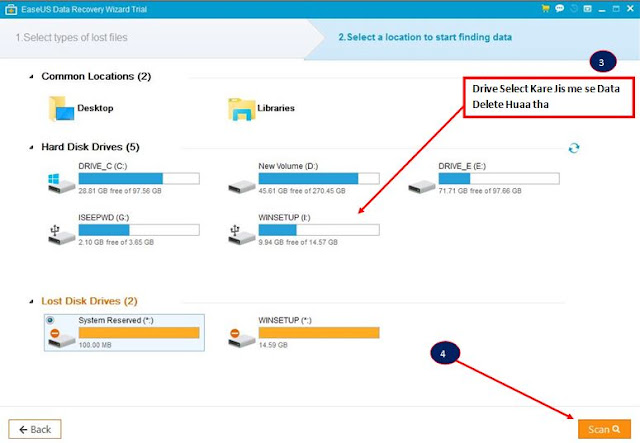Select the New Volume (D:) label

(288, 166)
